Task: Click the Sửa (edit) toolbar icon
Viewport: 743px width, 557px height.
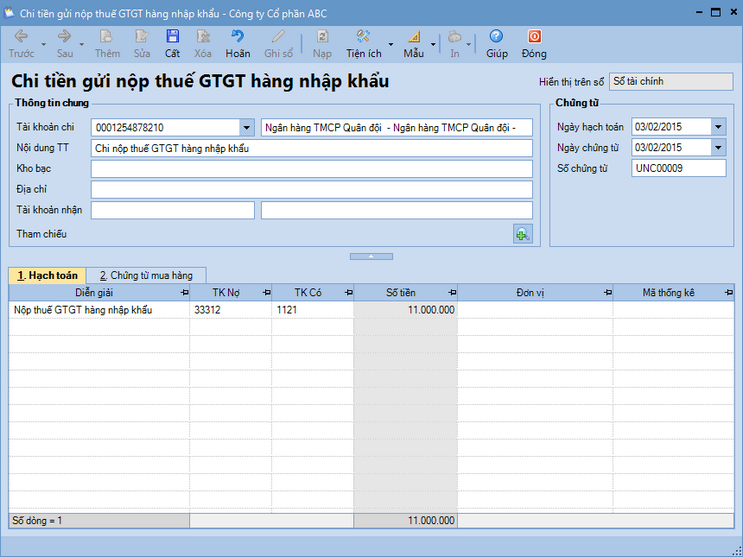Action: 141,37
